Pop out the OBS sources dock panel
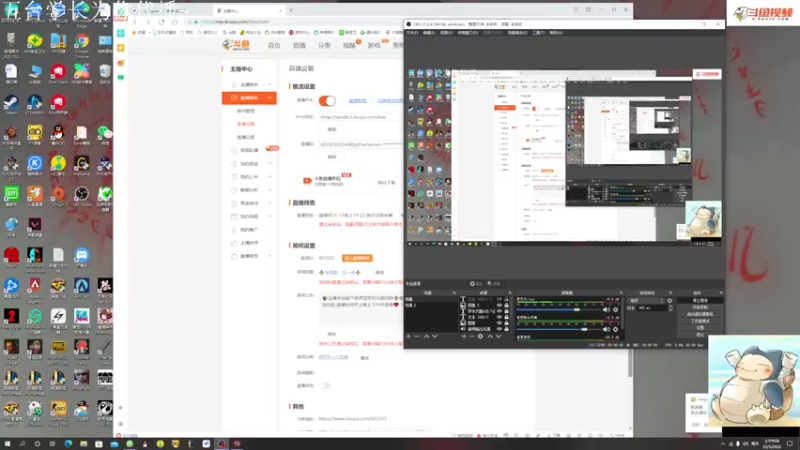The height and width of the screenshot is (450, 800). (510, 293)
